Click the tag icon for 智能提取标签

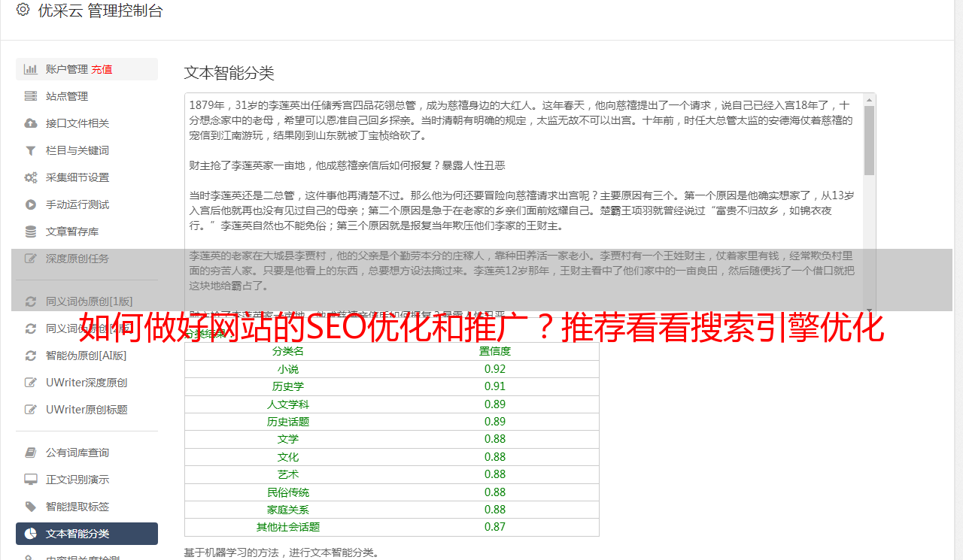(x=30, y=507)
